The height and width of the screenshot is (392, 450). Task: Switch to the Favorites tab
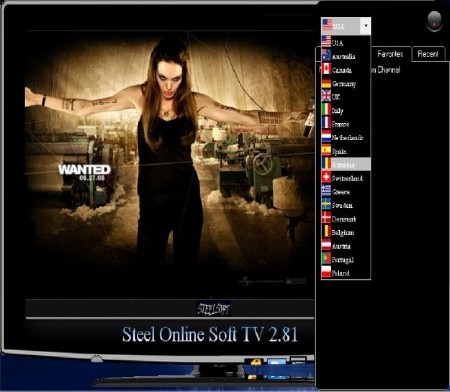coord(390,54)
